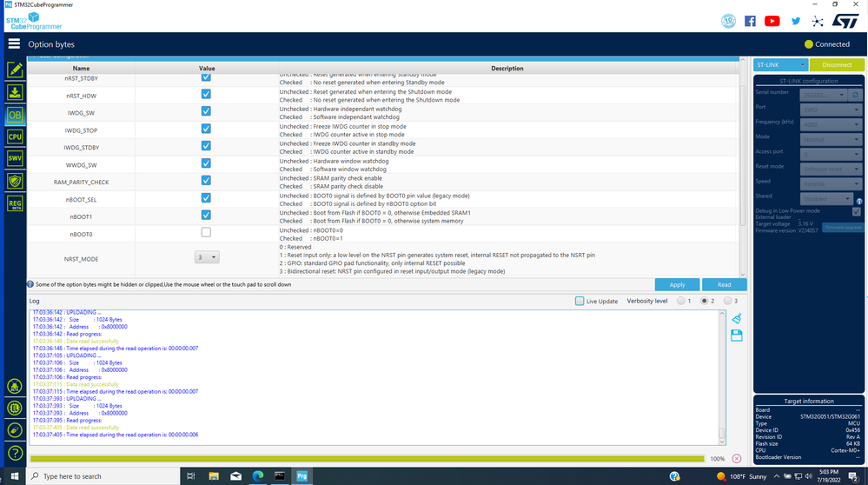Open the CPU panel

15,136
